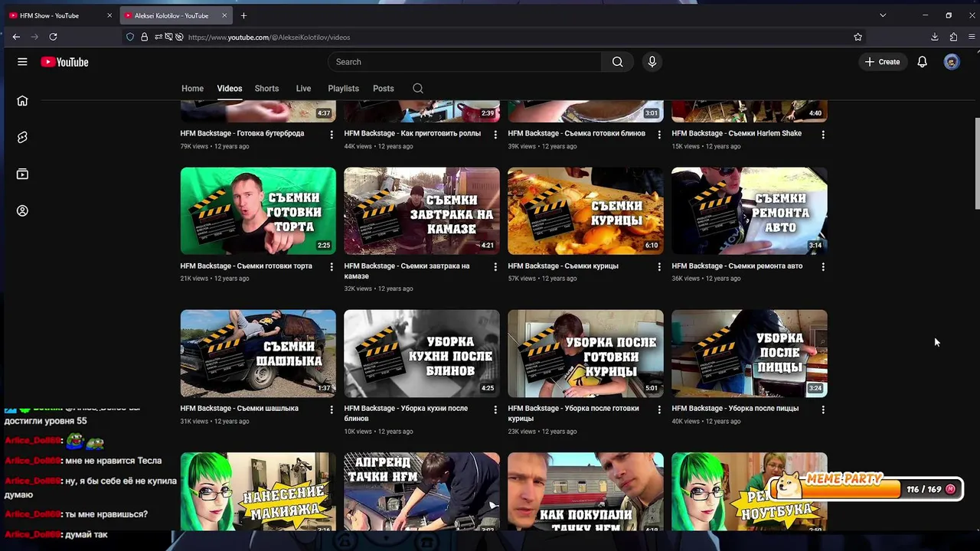Play Апгрейд тачки HFM thumbnail
This screenshot has height=551, width=980.
pos(422,491)
